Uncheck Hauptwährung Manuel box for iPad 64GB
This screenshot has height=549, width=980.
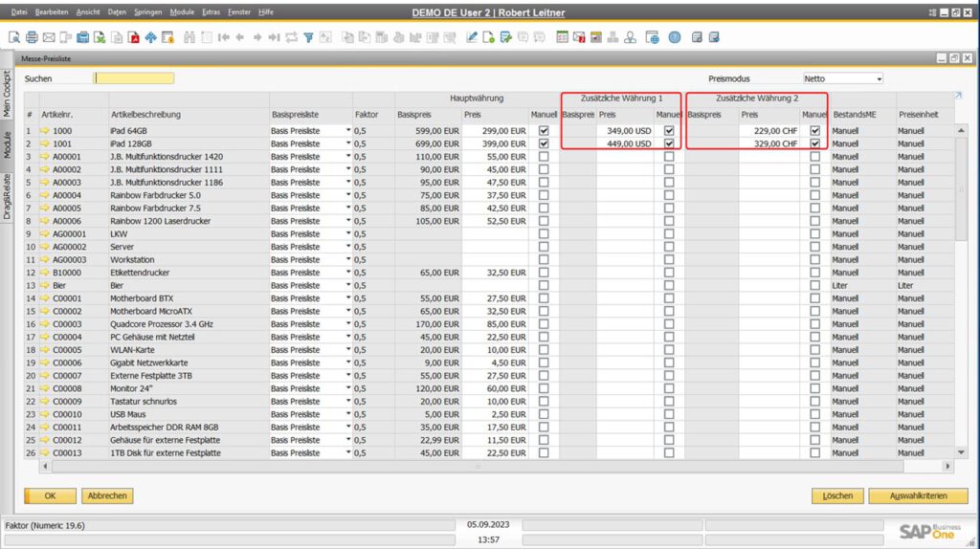(544, 130)
